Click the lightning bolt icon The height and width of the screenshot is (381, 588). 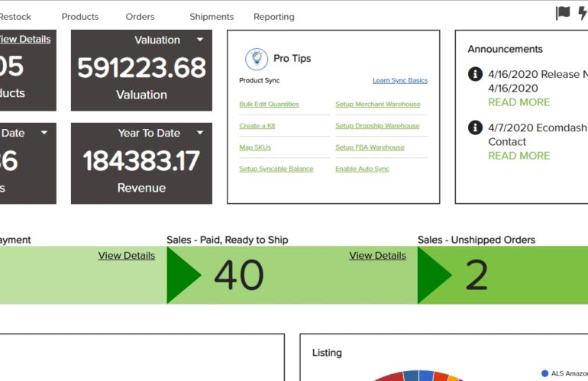click(x=583, y=13)
